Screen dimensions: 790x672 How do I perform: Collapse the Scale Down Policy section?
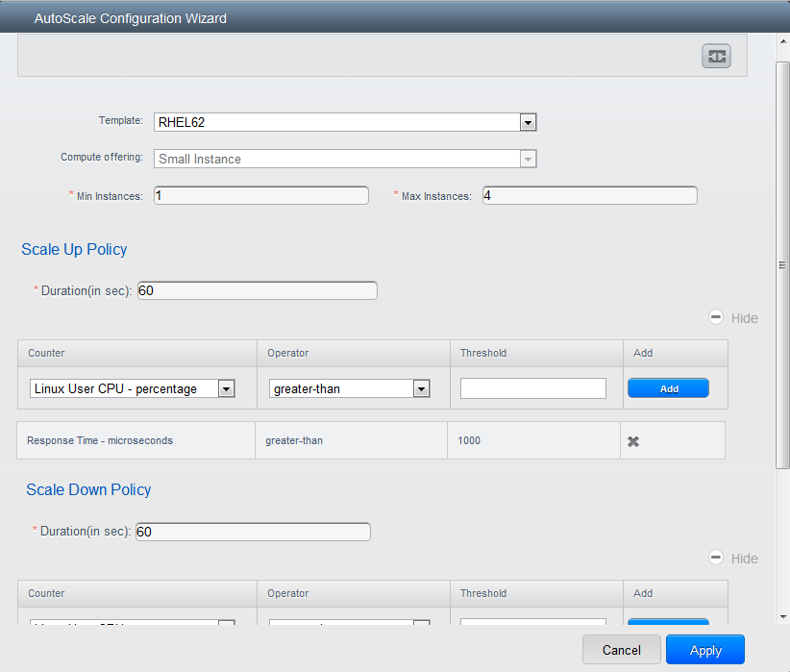pyautogui.click(x=745, y=558)
